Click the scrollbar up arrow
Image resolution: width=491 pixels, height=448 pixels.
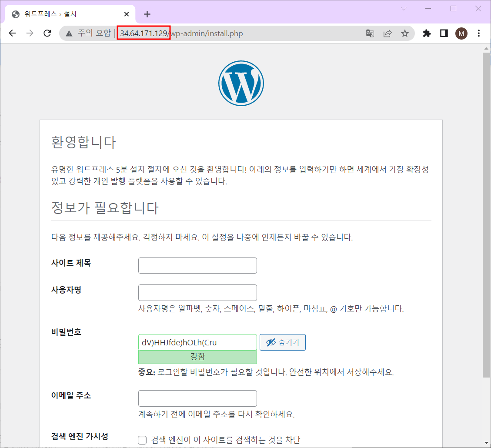coord(486,49)
